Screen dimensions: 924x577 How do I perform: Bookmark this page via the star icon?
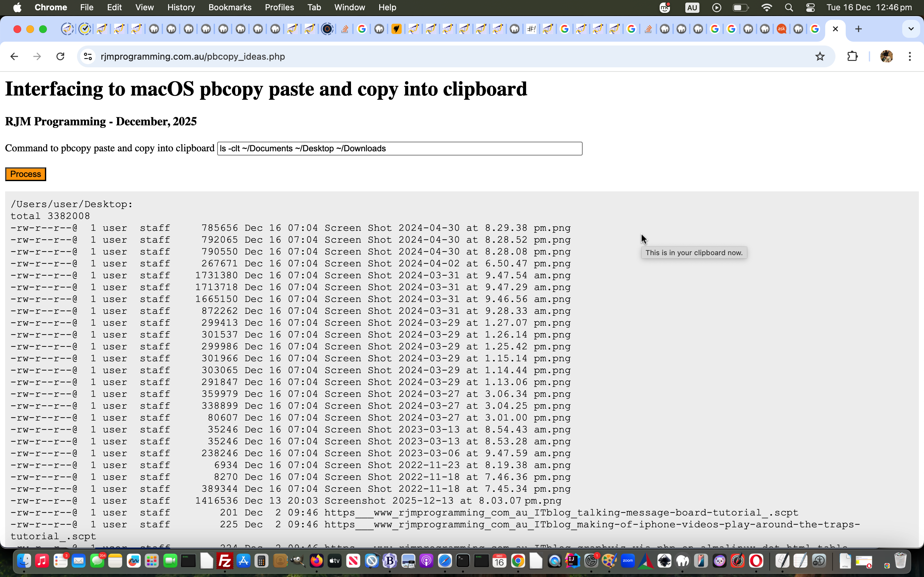coord(820,56)
